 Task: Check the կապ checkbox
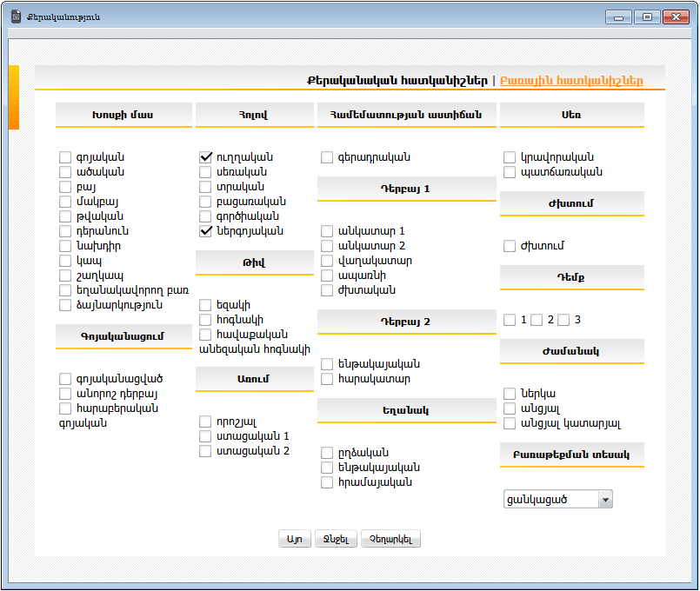pos(65,261)
